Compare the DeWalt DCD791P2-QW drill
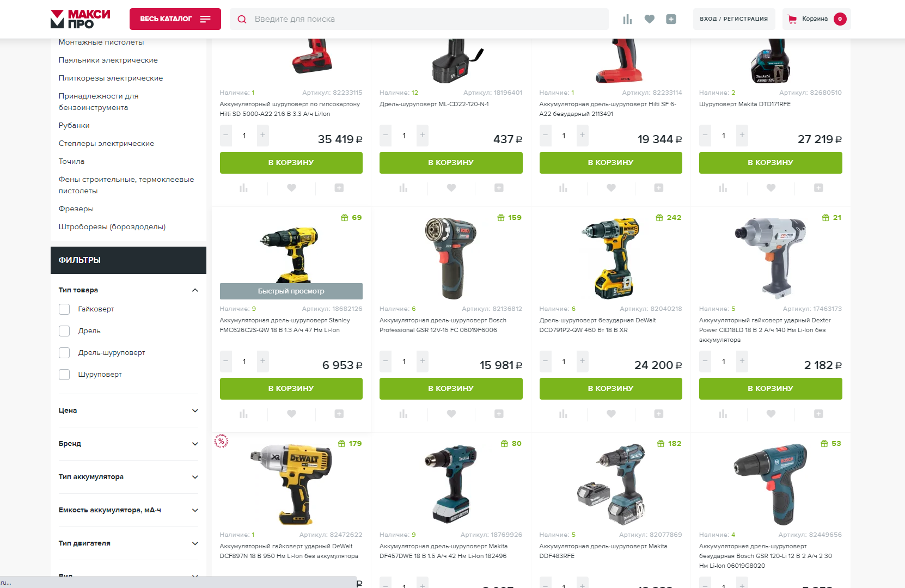This screenshot has height=588, width=905. pyautogui.click(x=563, y=414)
